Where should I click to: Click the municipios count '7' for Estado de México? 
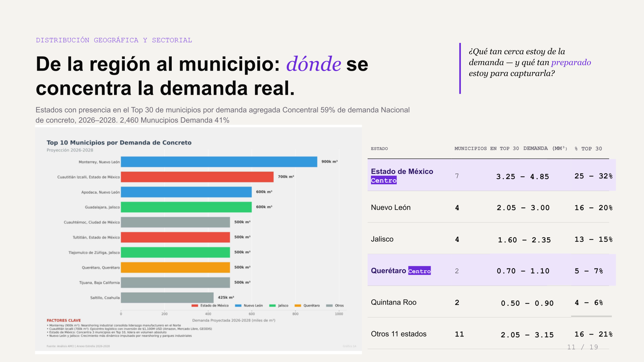click(457, 176)
